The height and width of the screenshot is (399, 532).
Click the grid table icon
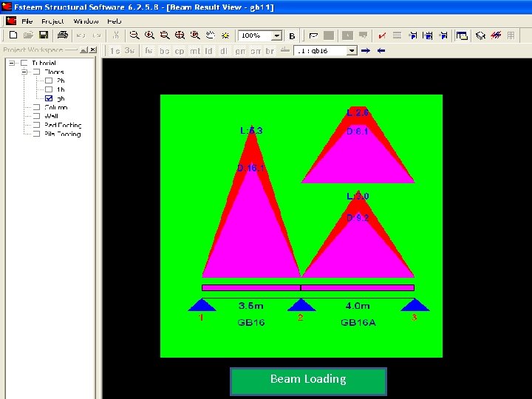[x=511, y=35]
